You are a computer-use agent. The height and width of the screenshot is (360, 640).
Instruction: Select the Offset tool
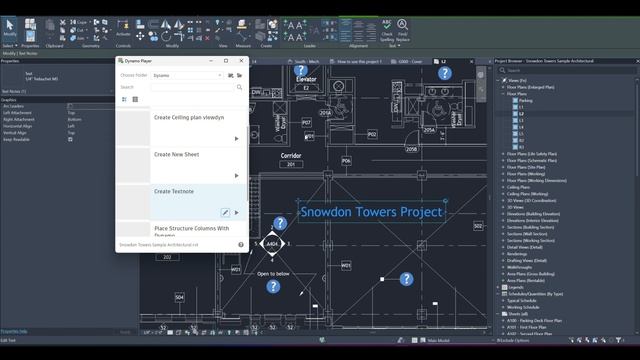[x=153, y=24]
